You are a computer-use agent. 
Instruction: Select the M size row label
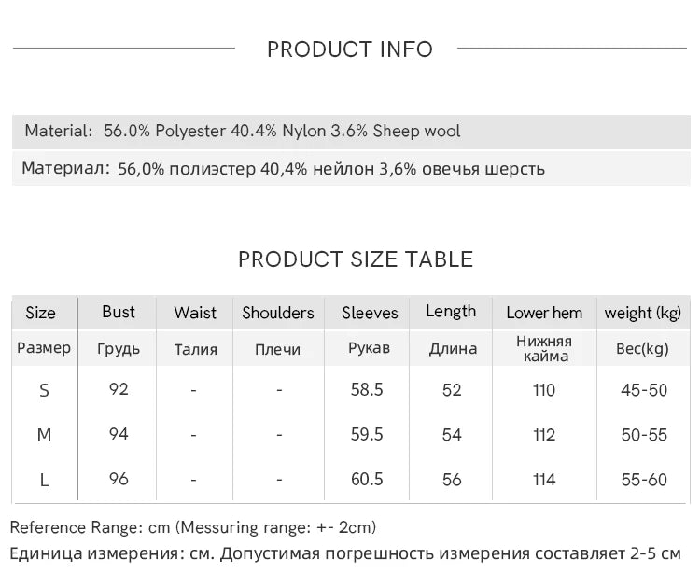[44, 435]
